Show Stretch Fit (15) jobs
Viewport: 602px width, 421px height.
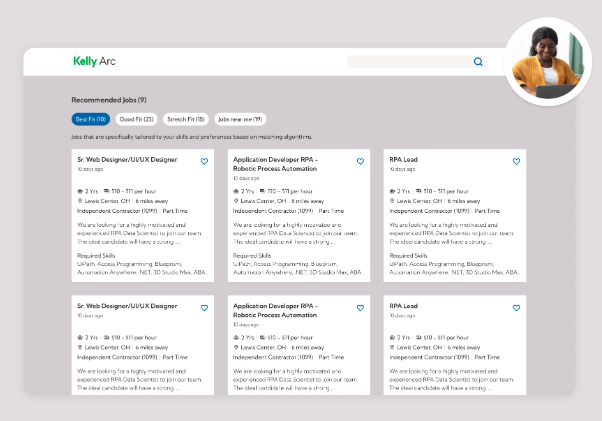(x=185, y=119)
